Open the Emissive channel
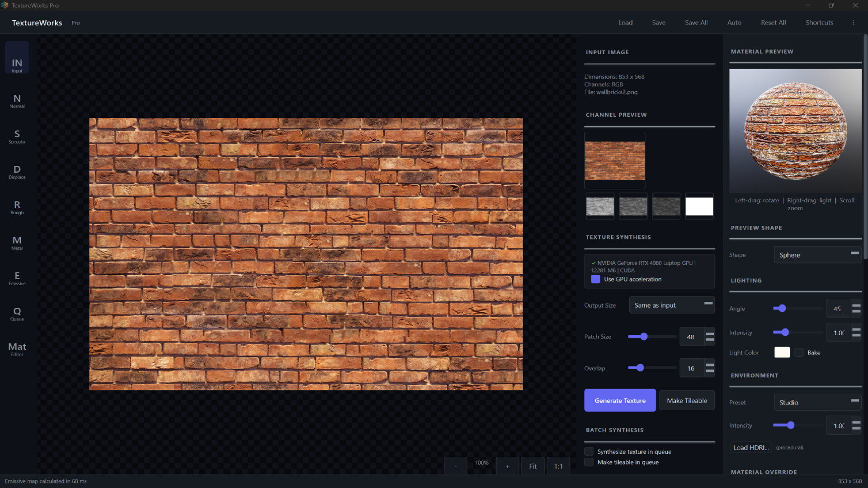The height and width of the screenshot is (488, 868). coord(17,278)
